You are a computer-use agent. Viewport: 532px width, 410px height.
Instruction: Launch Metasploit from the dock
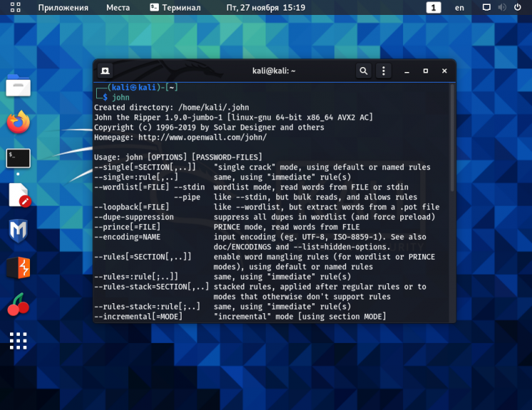tap(19, 232)
